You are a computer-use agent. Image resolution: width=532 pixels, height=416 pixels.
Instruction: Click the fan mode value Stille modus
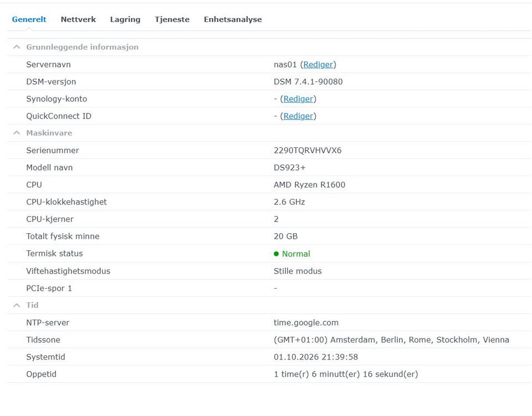(x=298, y=271)
